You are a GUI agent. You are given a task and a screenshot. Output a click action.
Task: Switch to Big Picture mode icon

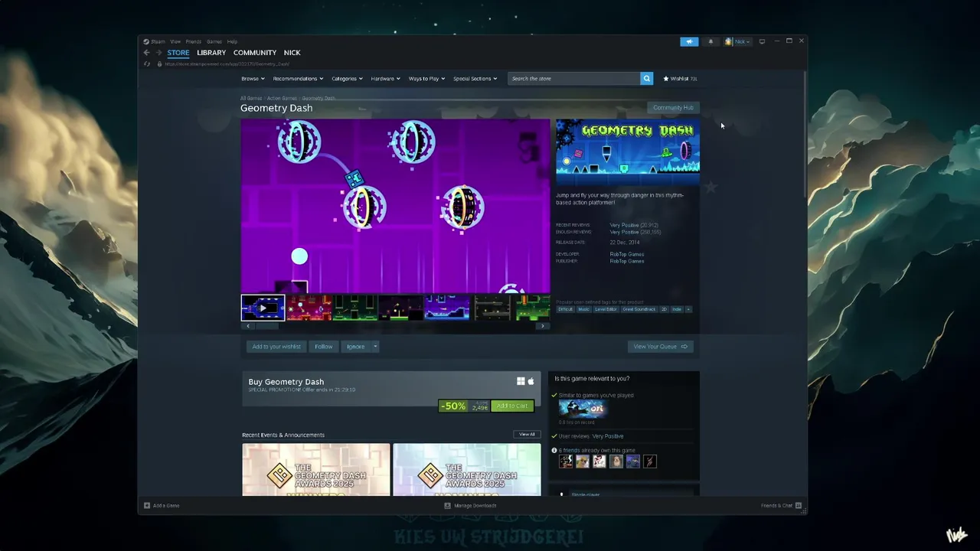point(762,41)
